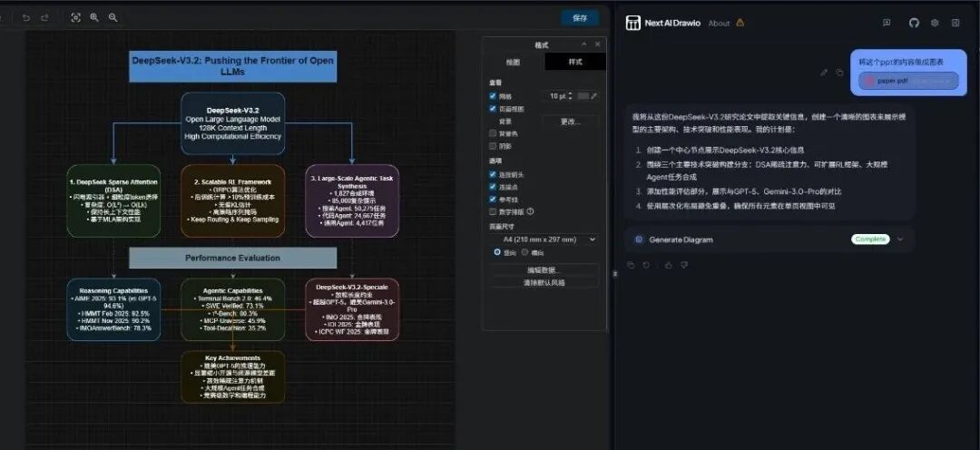Click the 保存 save button
Image resolution: width=980 pixels, height=450 pixels.
[x=579, y=17]
